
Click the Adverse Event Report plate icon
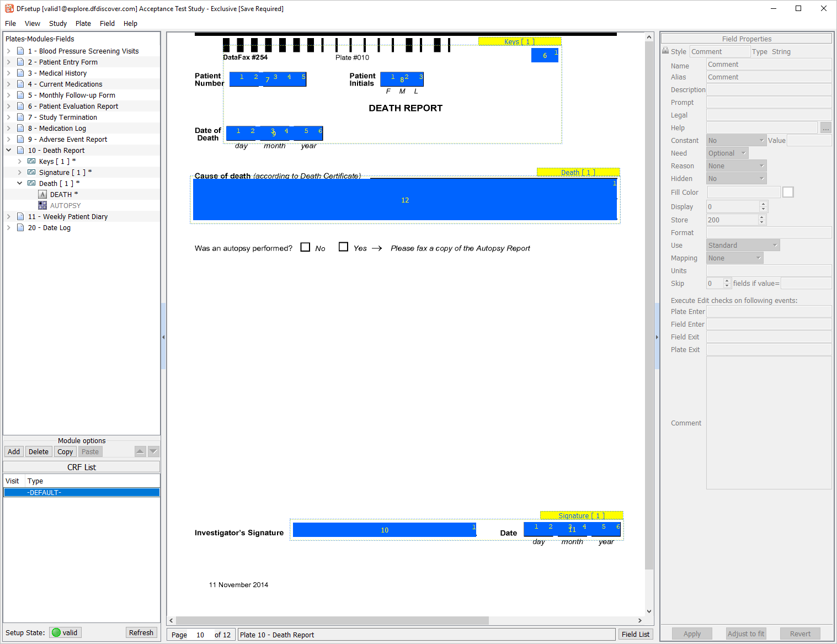(20, 139)
